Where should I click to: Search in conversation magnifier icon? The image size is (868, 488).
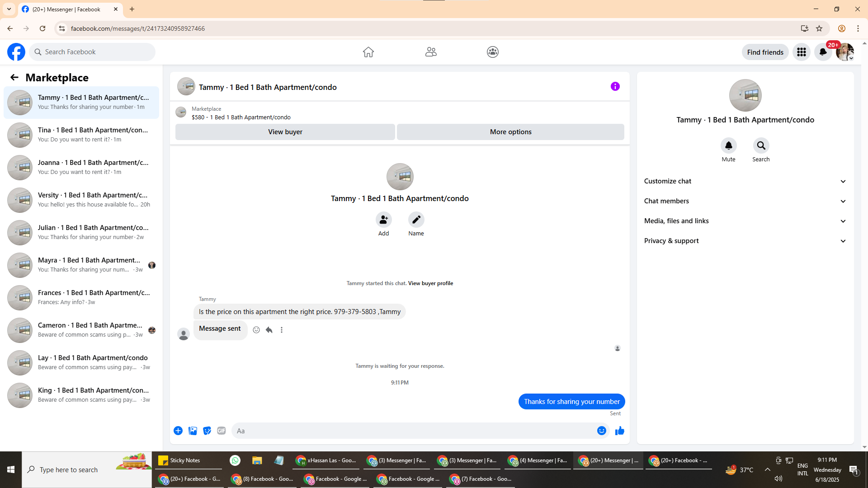[x=761, y=145]
